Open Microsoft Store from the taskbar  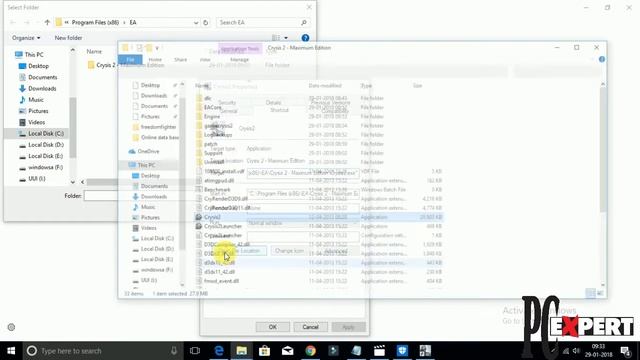point(264,351)
